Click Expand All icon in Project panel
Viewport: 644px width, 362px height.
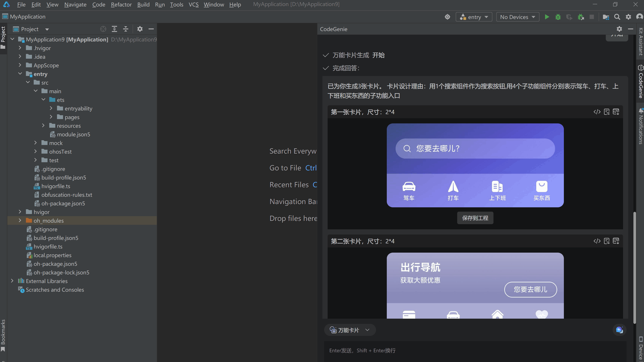tap(114, 29)
